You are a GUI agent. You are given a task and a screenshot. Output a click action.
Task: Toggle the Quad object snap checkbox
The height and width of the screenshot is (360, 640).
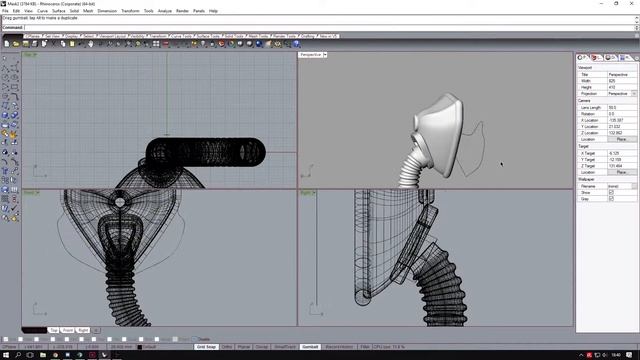[124, 339]
